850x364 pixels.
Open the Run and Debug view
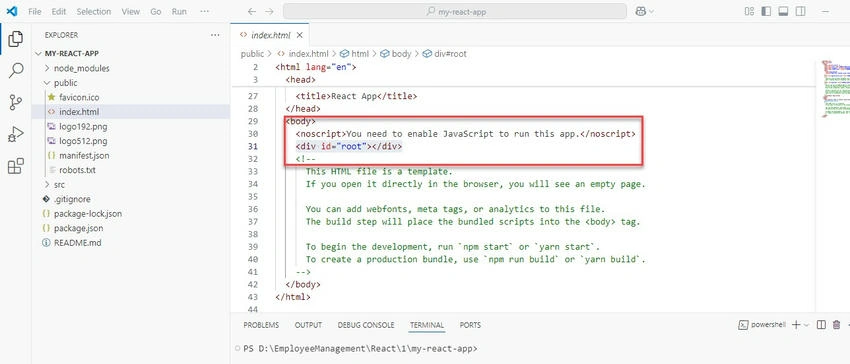tap(16, 133)
